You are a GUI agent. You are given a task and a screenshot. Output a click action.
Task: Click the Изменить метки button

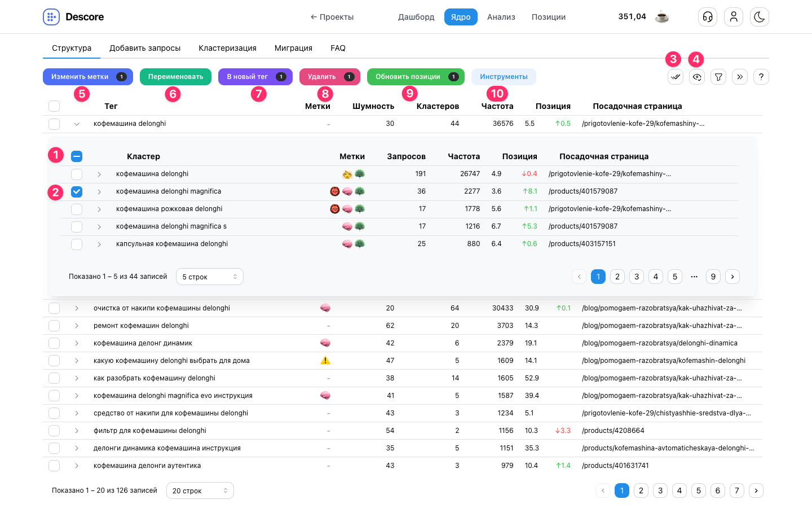88,77
